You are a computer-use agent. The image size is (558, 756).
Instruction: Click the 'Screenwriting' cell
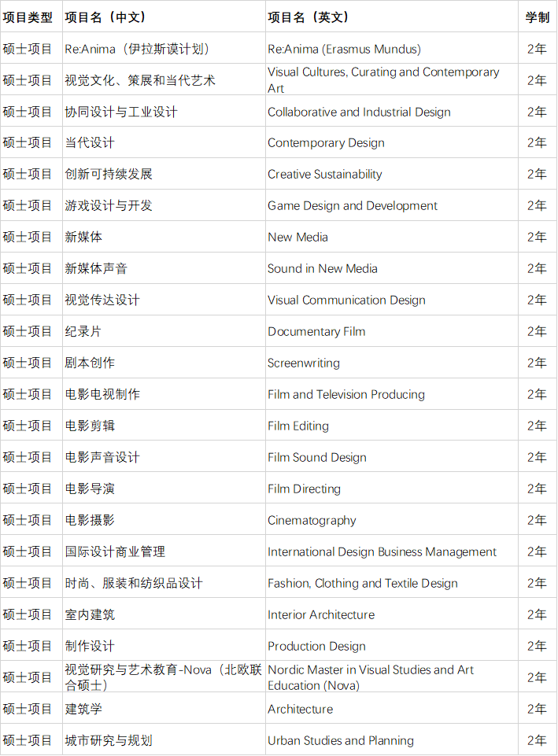pos(392,363)
